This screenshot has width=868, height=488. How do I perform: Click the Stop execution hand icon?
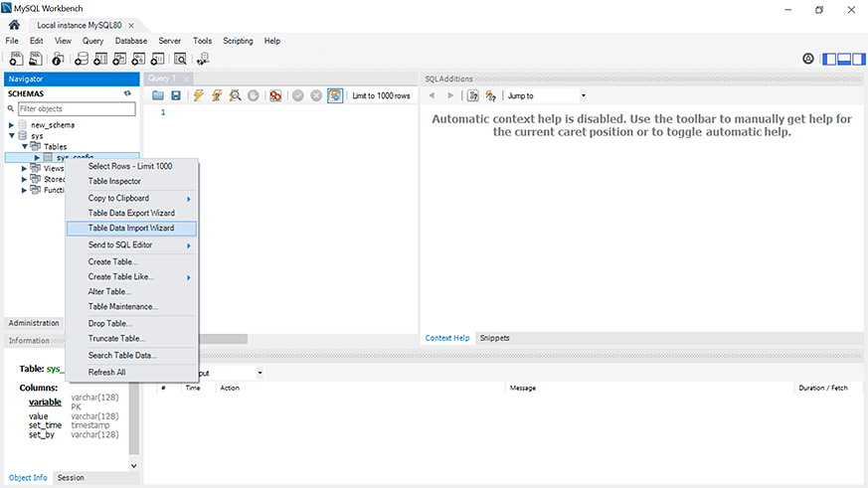click(x=253, y=95)
